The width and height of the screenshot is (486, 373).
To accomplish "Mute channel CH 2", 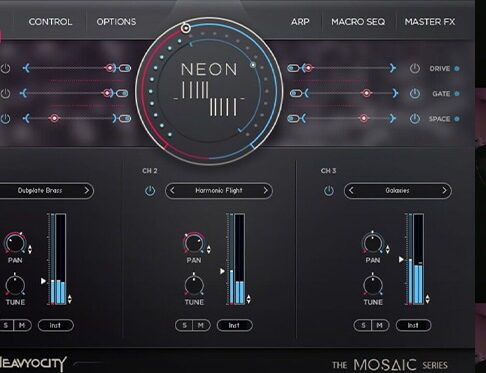I will 201,325.
